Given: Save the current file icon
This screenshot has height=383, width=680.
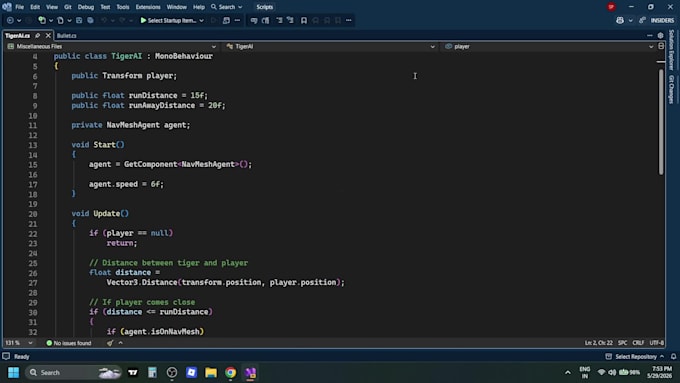Looking at the screenshot, I should tap(79, 20).
